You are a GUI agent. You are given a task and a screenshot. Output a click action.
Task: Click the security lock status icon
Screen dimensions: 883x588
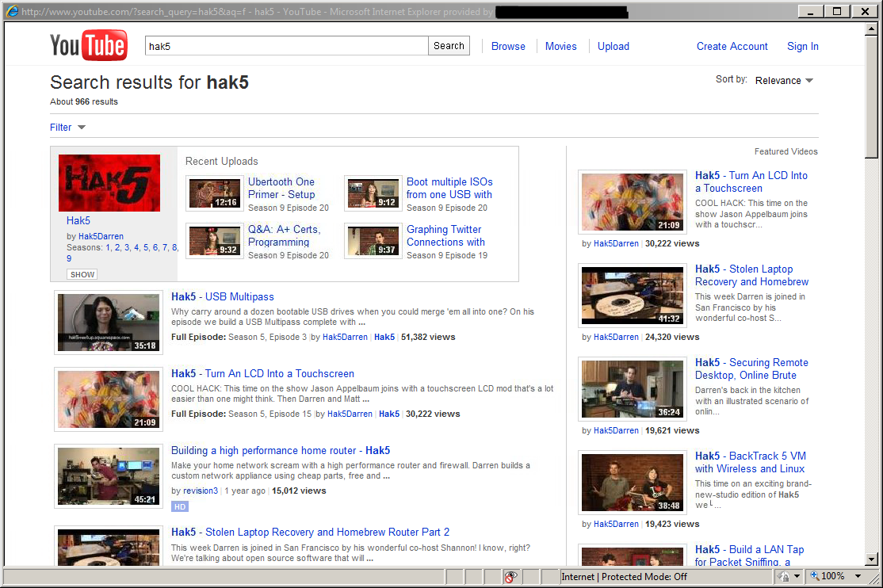click(783, 576)
